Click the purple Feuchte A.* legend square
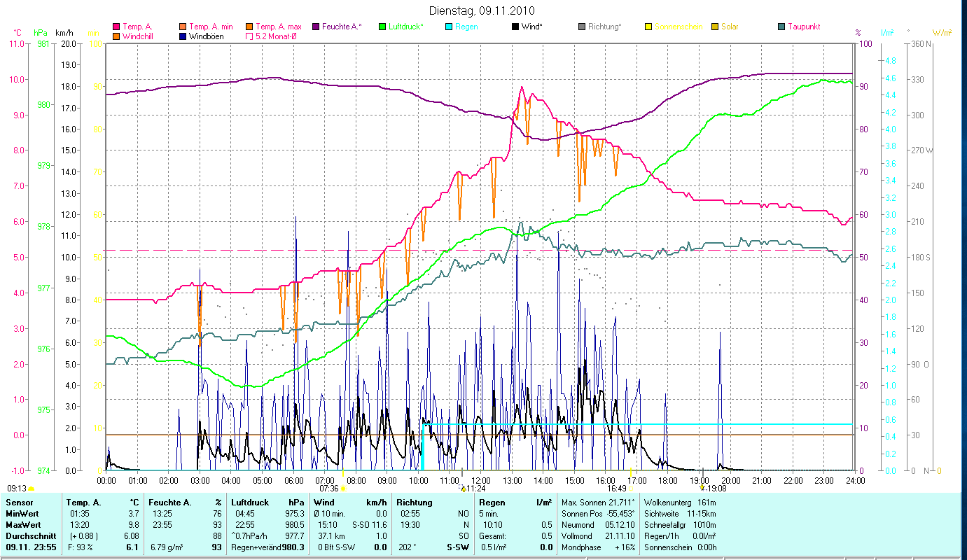This screenshot has width=967, height=560. pyautogui.click(x=316, y=27)
